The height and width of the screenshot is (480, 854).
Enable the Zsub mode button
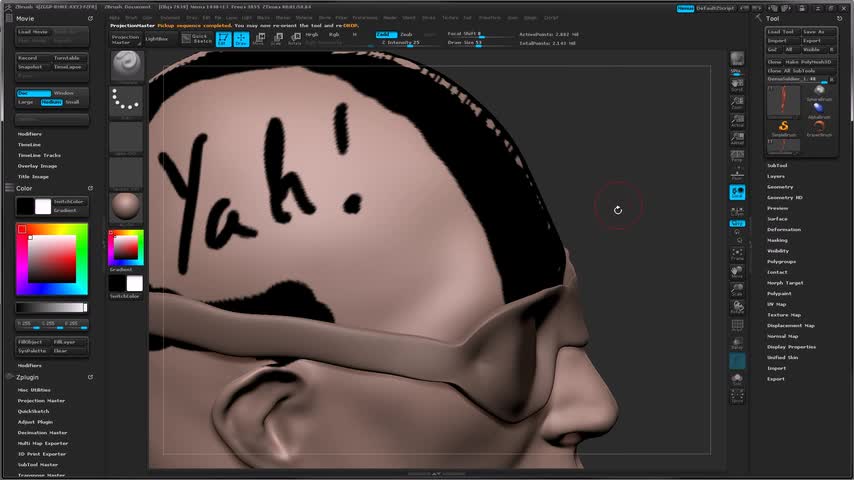click(x=406, y=34)
